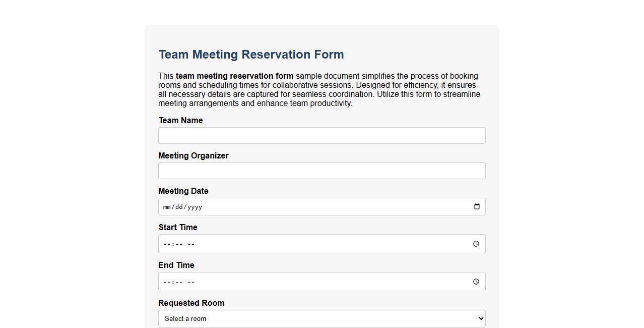Focus the Team Name text input

[x=322, y=135]
